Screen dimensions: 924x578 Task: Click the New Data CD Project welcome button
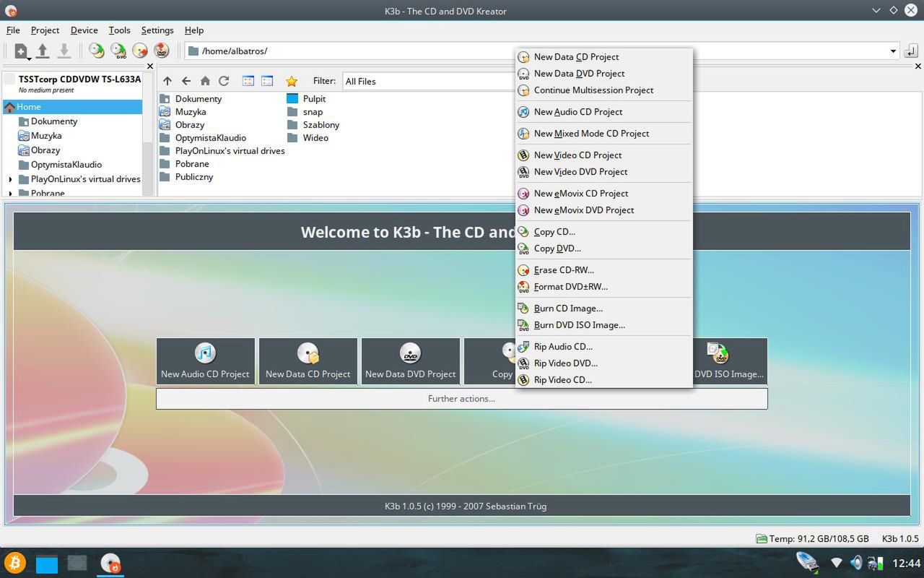[308, 361]
